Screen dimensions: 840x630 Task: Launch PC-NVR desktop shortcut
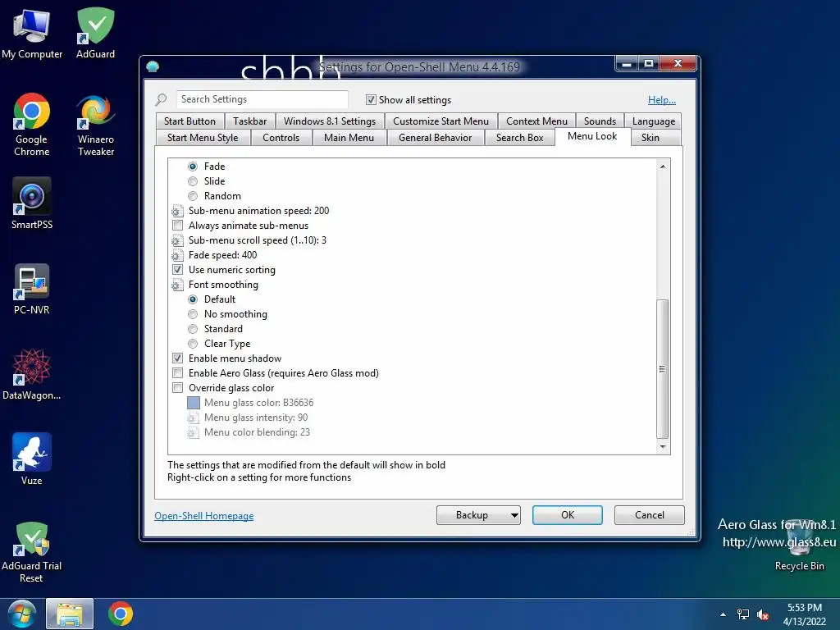coord(32,290)
